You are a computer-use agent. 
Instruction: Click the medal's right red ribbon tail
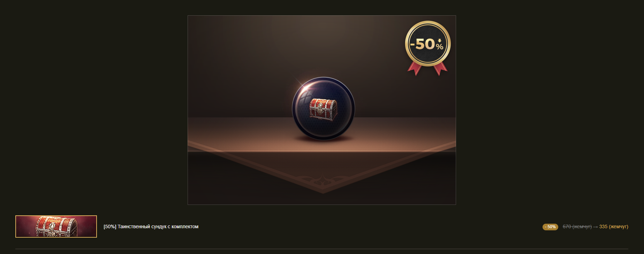(x=440, y=68)
